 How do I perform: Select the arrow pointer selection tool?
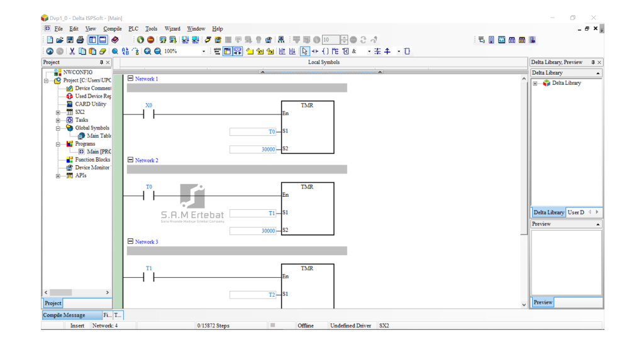click(305, 52)
